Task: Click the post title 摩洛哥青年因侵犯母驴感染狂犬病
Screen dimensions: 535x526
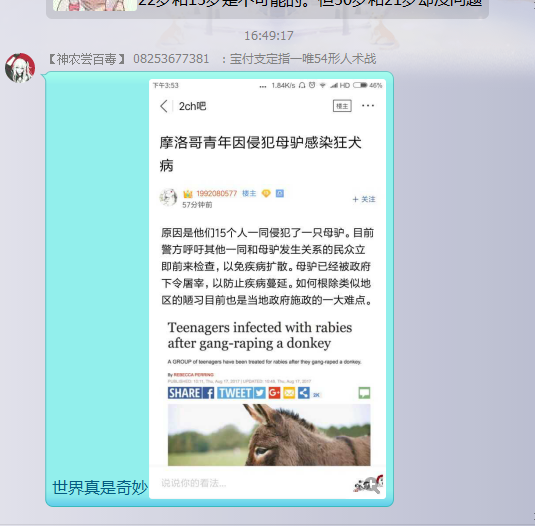Action: [x=260, y=154]
